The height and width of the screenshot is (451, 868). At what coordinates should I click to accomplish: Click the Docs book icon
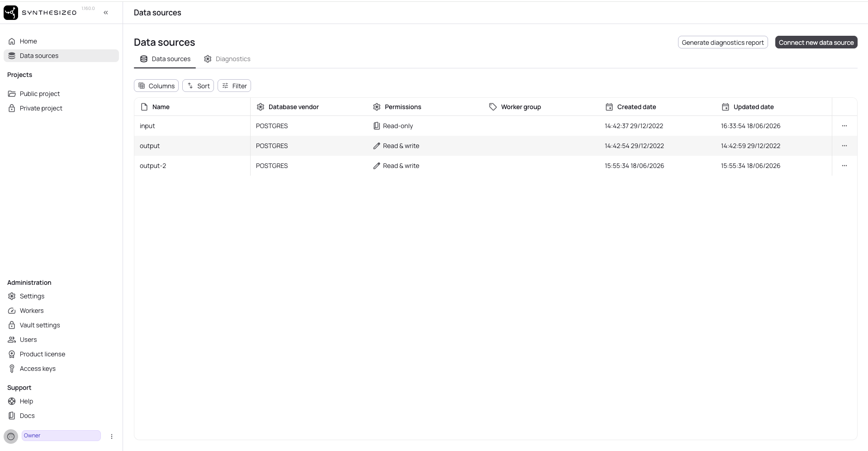click(x=12, y=416)
